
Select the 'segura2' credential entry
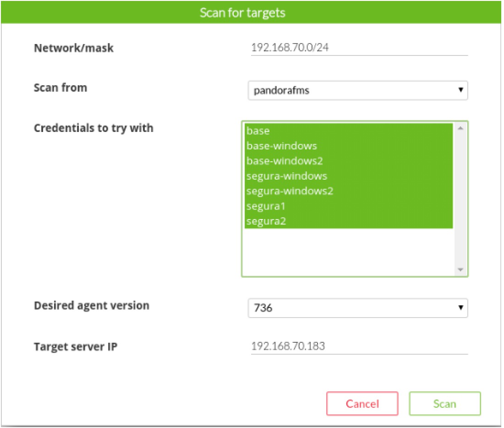[x=348, y=221]
